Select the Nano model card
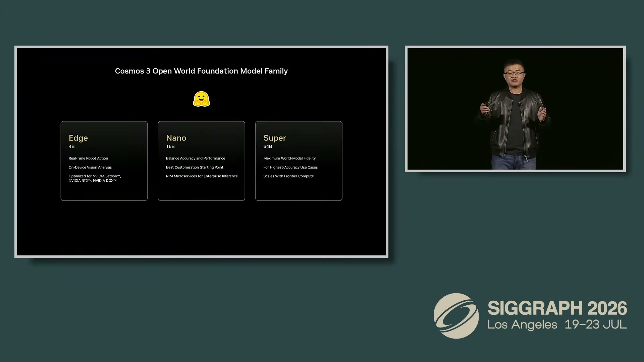Viewport: 644px width, 362px height. (201, 161)
